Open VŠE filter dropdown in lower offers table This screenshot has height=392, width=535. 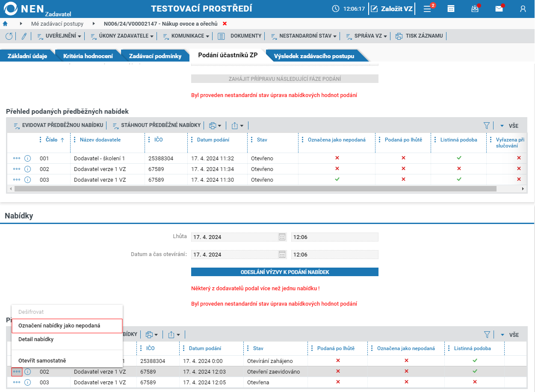click(509, 335)
